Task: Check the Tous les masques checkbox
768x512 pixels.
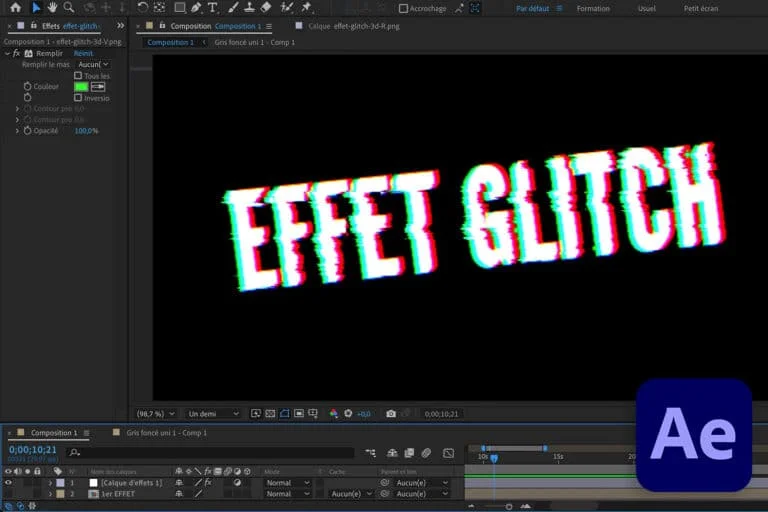Action: click(78, 75)
